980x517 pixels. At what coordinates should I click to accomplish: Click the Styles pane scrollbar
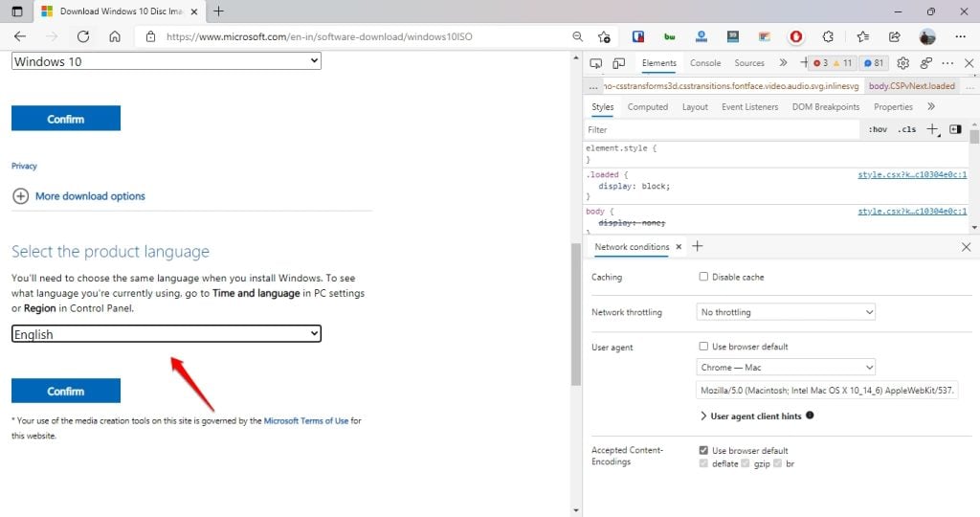point(973,136)
